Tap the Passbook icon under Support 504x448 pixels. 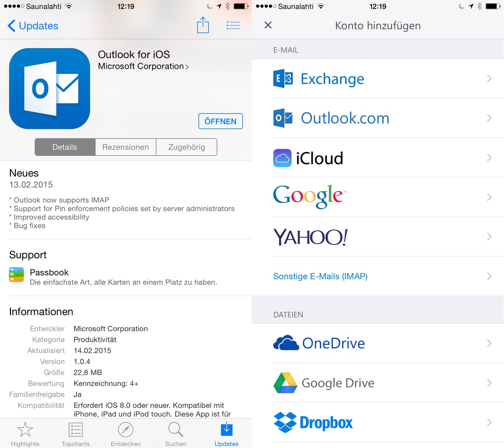(17, 275)
